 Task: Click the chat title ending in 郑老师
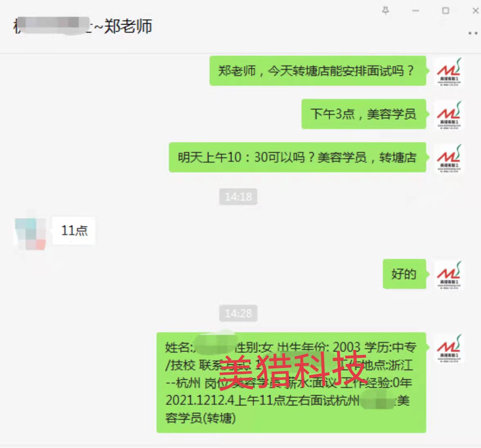pyautogui.click(x=83, y=26)
